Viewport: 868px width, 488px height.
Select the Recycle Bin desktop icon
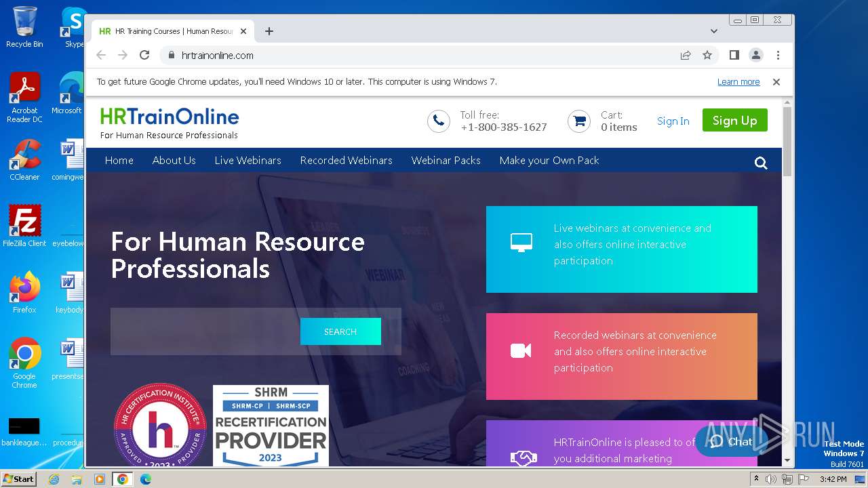click(24, 27)
